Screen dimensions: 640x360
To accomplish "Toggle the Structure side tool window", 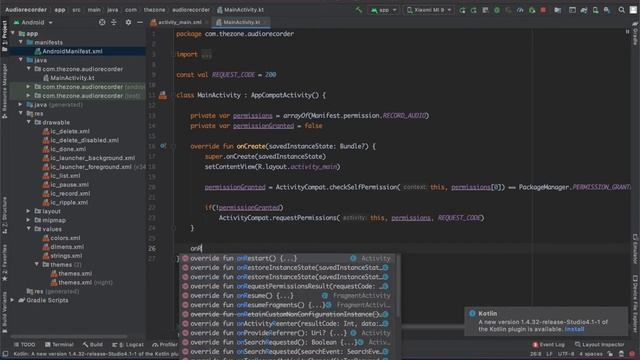I will pos(4,215).
